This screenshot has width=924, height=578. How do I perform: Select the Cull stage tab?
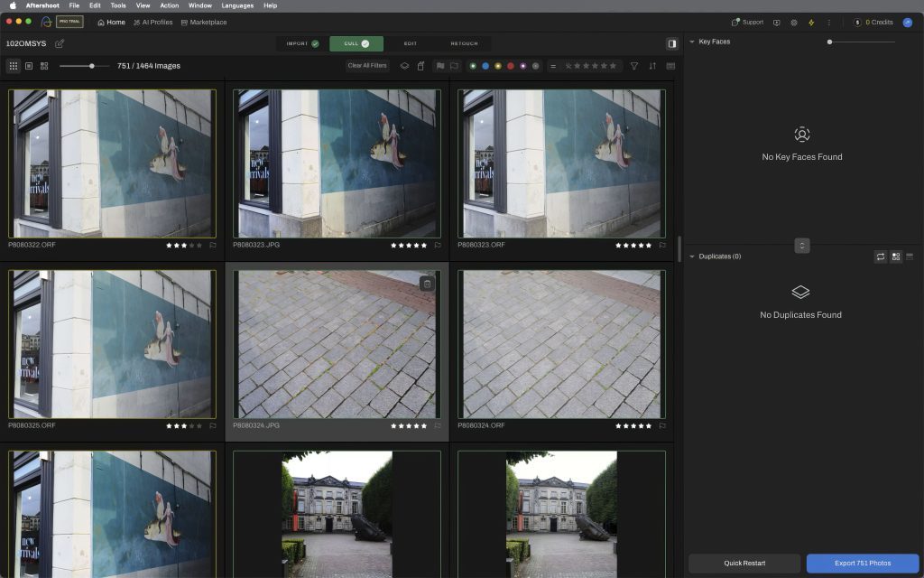tap(356, 43)
